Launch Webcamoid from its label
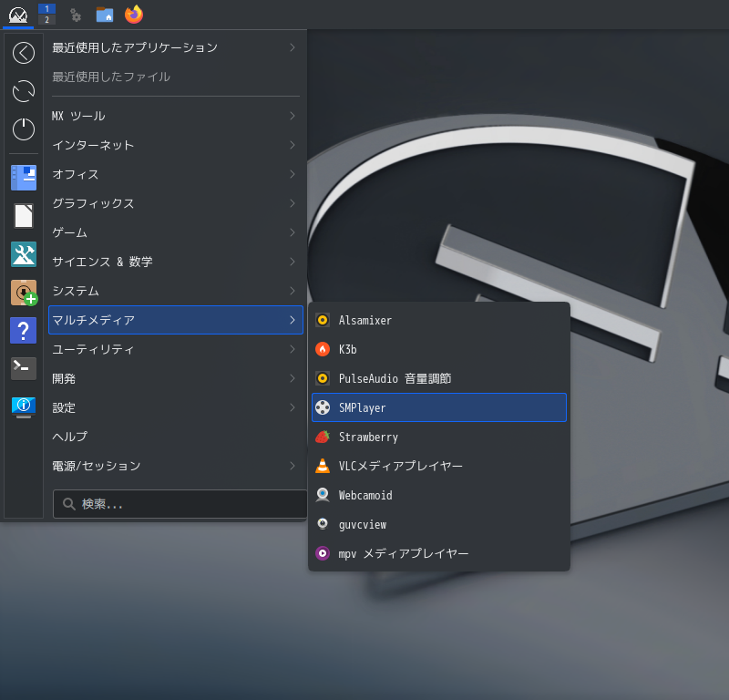Viewport: 729px width, 700px height. pyautogui.click(x=365, y=495)
